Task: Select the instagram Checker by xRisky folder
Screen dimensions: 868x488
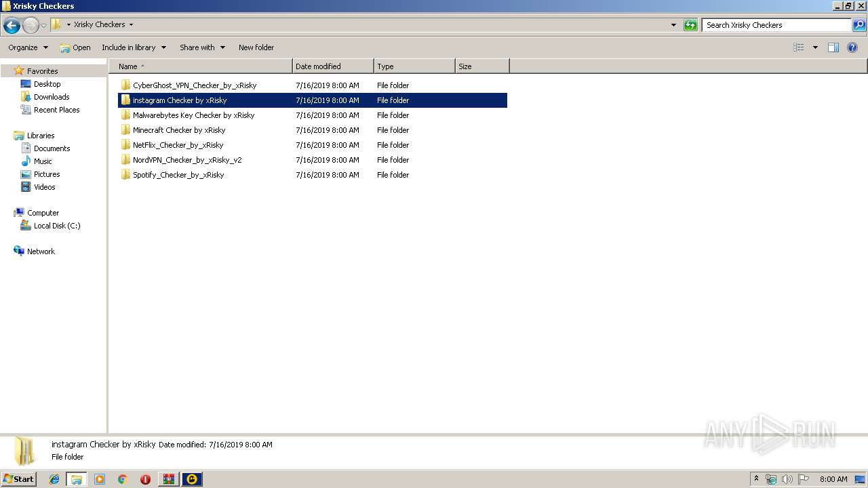Action: (313, 100)
